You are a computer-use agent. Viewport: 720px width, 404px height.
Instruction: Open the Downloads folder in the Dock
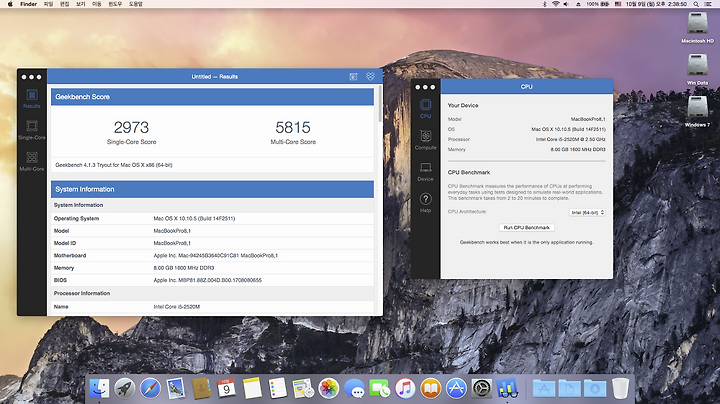click(x=595, y=388)
